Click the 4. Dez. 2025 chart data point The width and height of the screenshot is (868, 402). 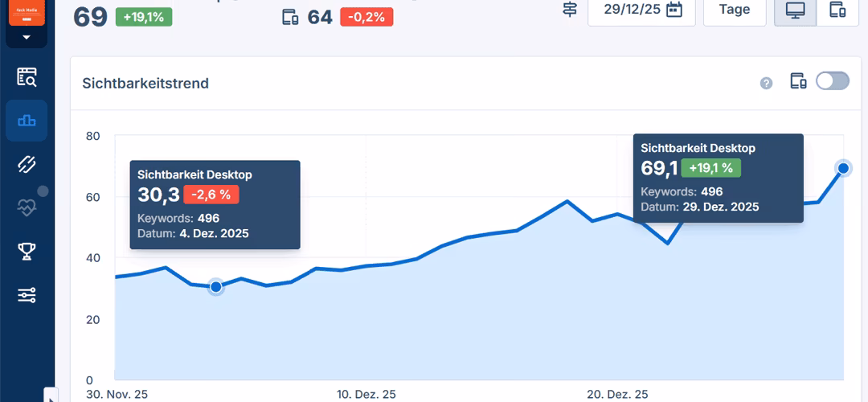click(215, 287)
